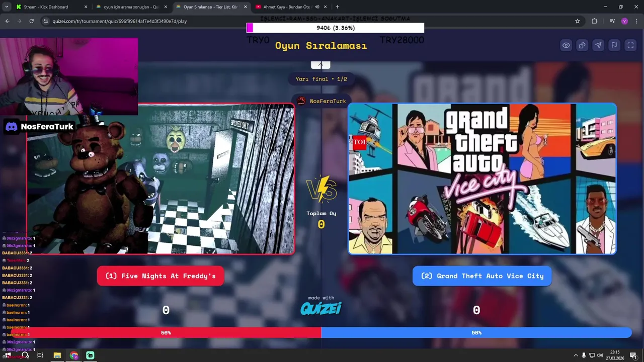Open the clock showing 23:15
The height and width of the screenshot is (362, 644).
(x=615, y=355)
